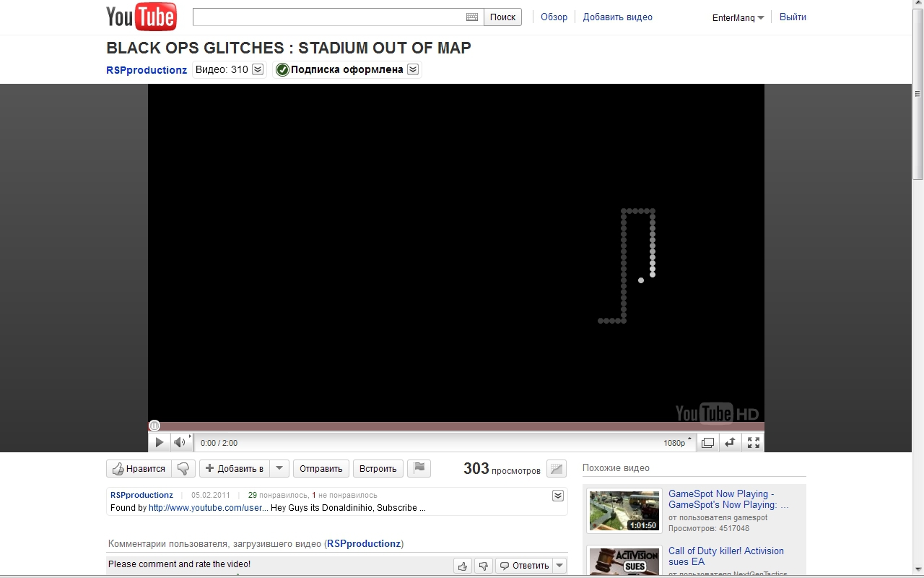Open RSPproductionz link in comments header
The image size is (924, 578).
click(x=364, y=544)
